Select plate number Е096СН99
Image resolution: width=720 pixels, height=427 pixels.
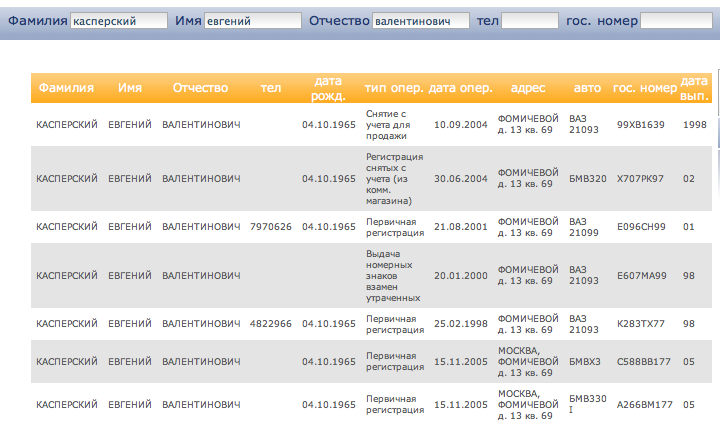[x=641, y=227]
